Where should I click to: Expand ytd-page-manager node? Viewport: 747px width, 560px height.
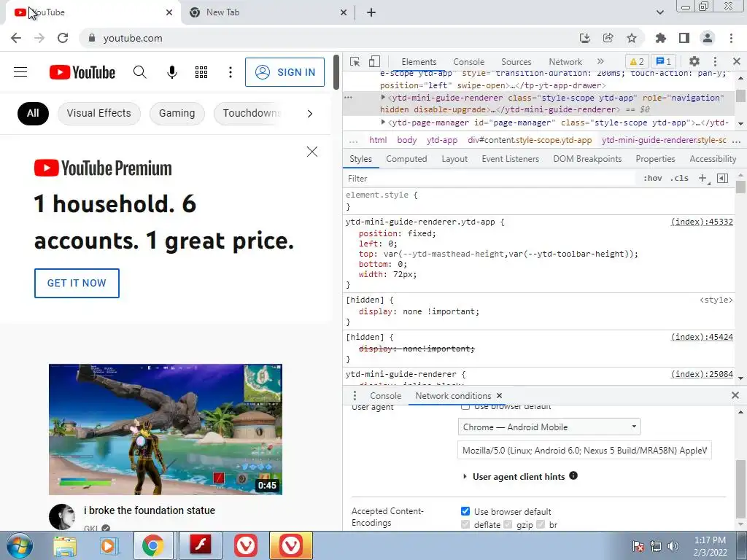click(383, 122)
